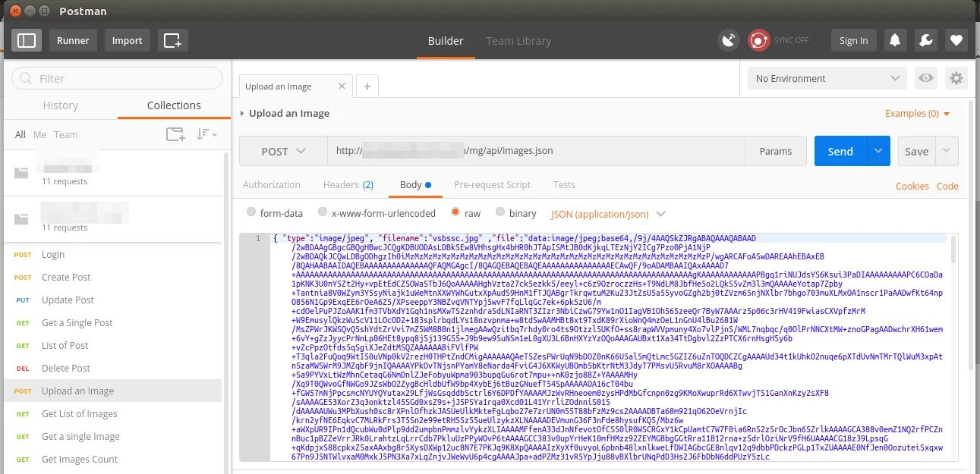Click the sidebar collections scrollbar

[226, 312]
